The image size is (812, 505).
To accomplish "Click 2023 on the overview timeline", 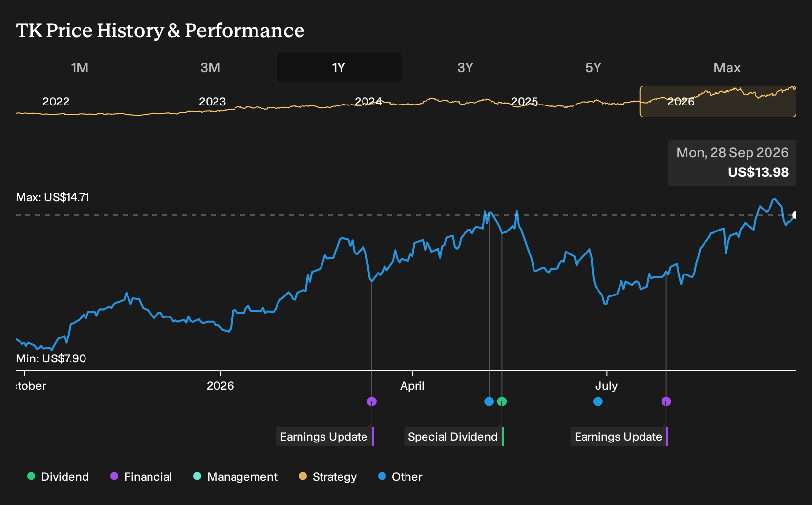I will [212, 102].
